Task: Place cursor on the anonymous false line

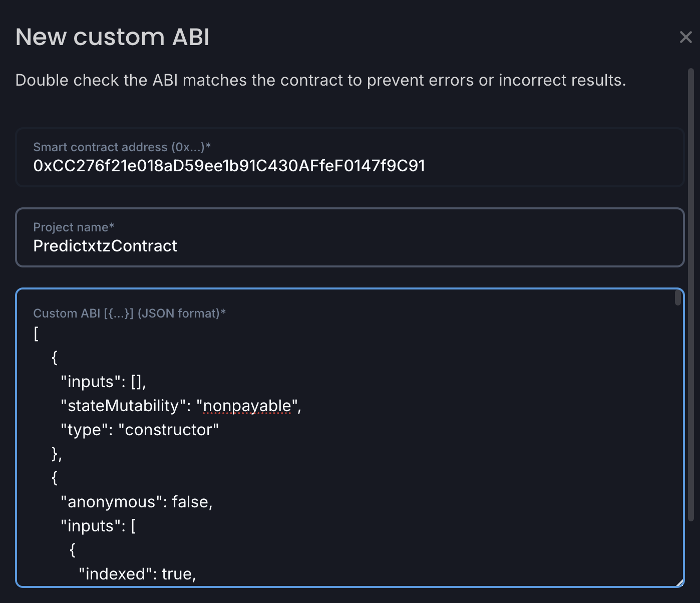Action: click(136, 501)
